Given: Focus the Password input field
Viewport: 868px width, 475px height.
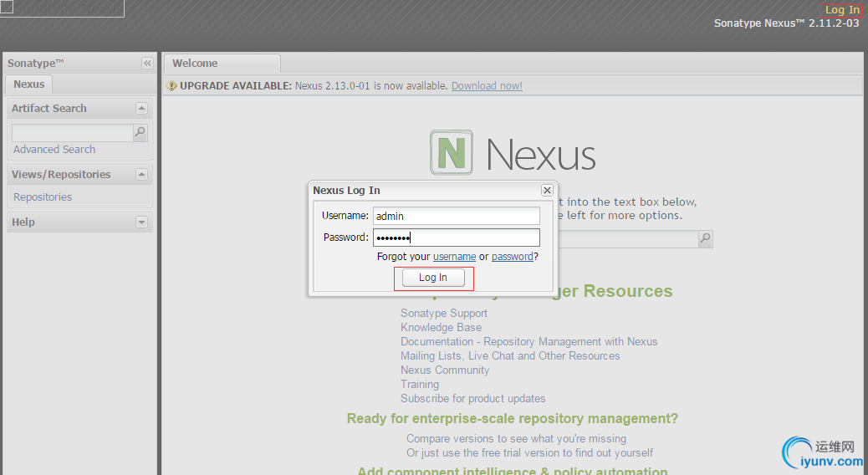Looking at the screenshot, I should tap(456, 238).
